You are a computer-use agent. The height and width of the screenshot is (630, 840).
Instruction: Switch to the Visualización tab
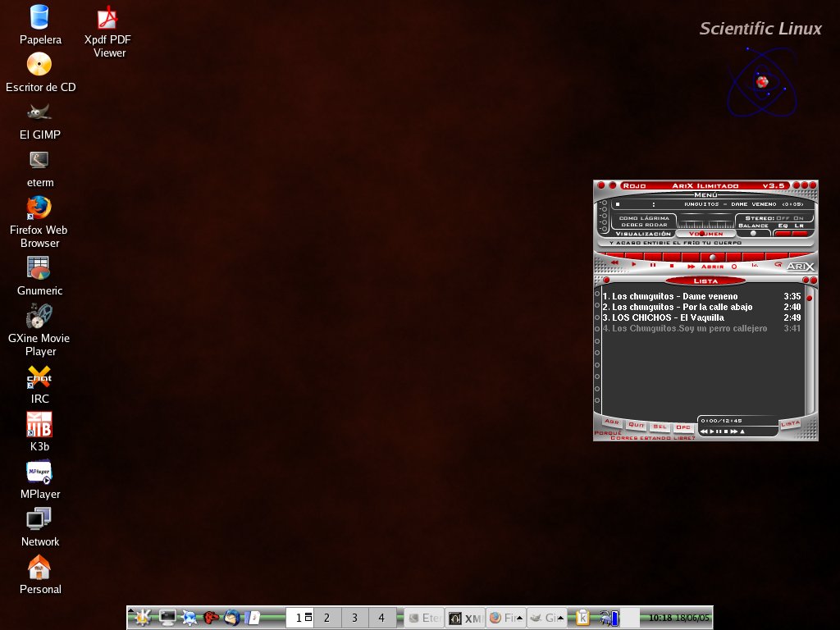coord(643,234)
